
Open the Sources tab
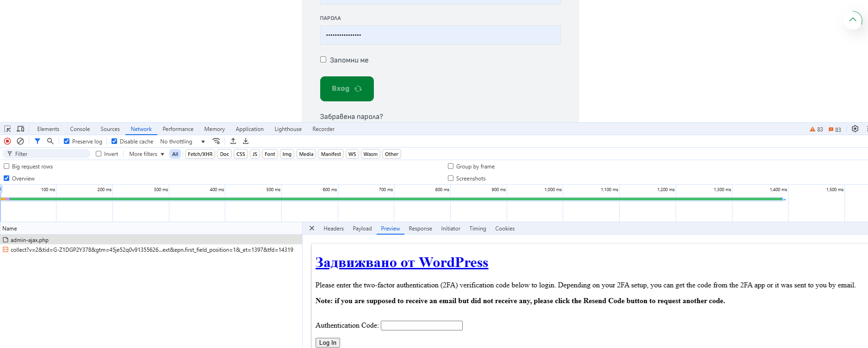[110, 129]
